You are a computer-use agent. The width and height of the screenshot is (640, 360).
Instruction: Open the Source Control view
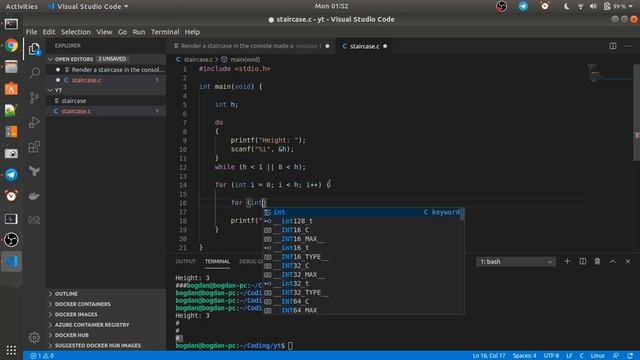point(34,97)
